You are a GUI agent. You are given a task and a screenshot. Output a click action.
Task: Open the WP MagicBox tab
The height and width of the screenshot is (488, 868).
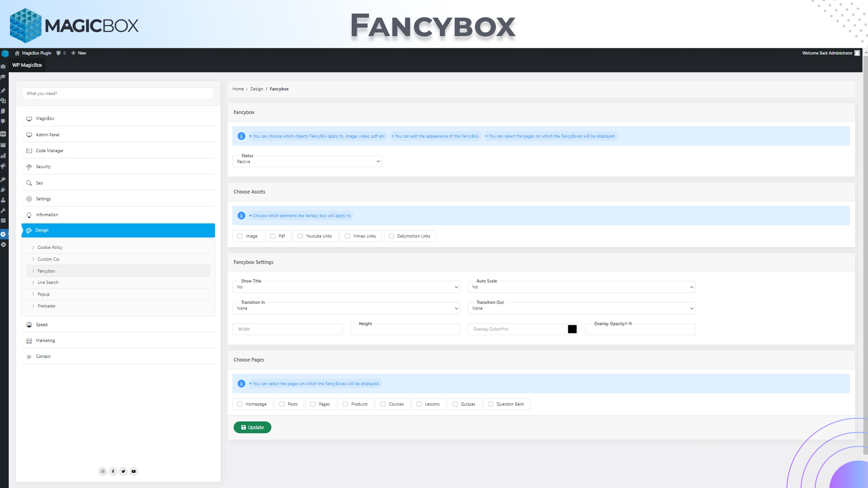(x=27, y=65)
